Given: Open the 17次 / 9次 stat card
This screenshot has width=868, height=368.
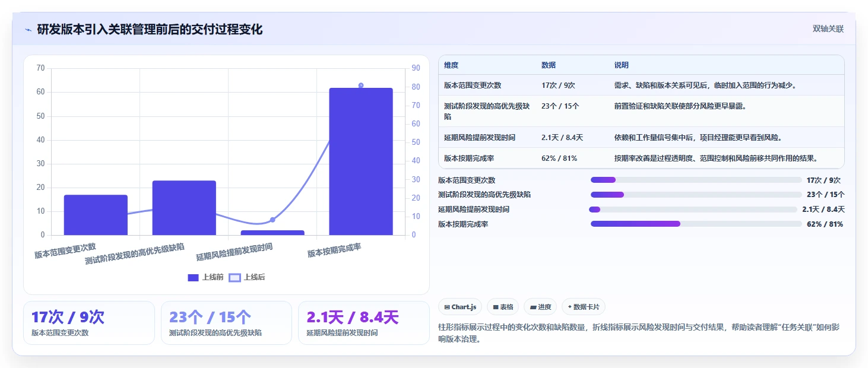Looking at the screenshot, I should 89,323.
